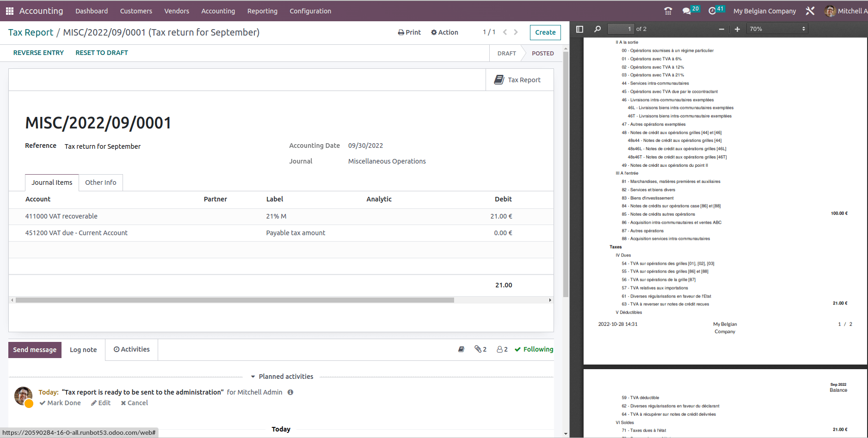Expand the Action dropdown menu
This screenshot has height=438, width=868.
pos(444,32)
